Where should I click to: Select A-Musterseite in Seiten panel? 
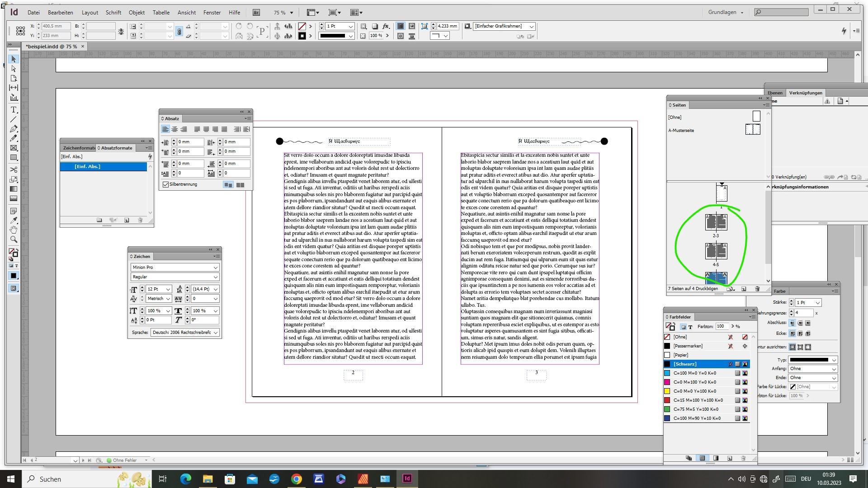click(681, 131)
